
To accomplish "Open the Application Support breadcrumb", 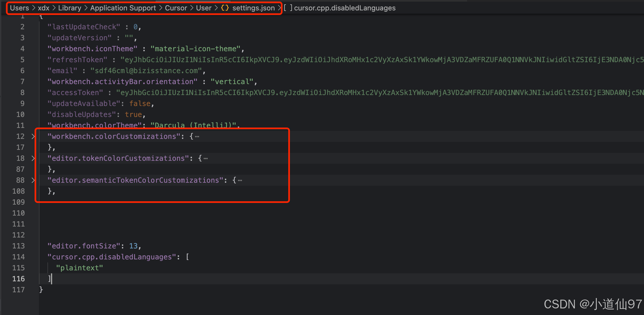I will coord(123,8).
